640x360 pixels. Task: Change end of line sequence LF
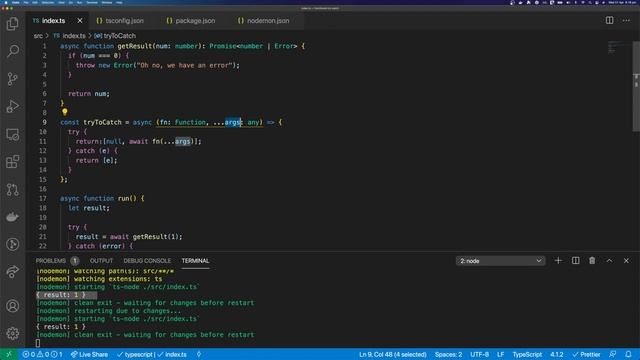click(x=500, y=354)
